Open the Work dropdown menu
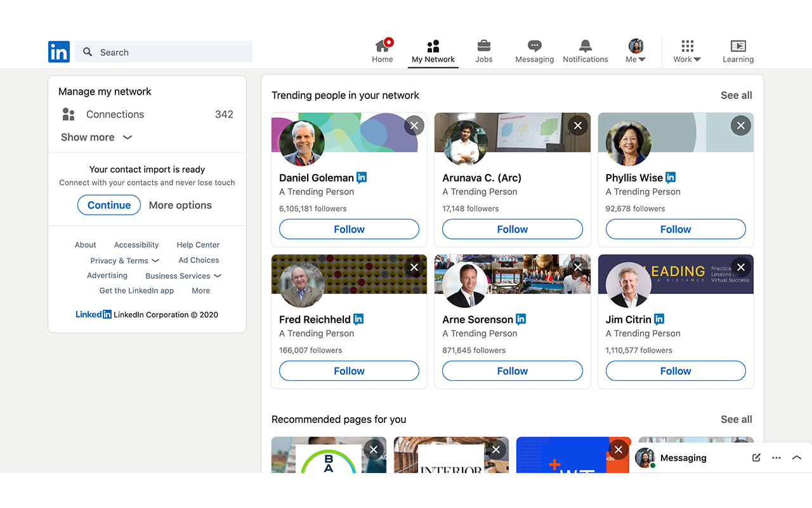Image resolution: width=812 pixels, height=508 pixels. [686, 51]
